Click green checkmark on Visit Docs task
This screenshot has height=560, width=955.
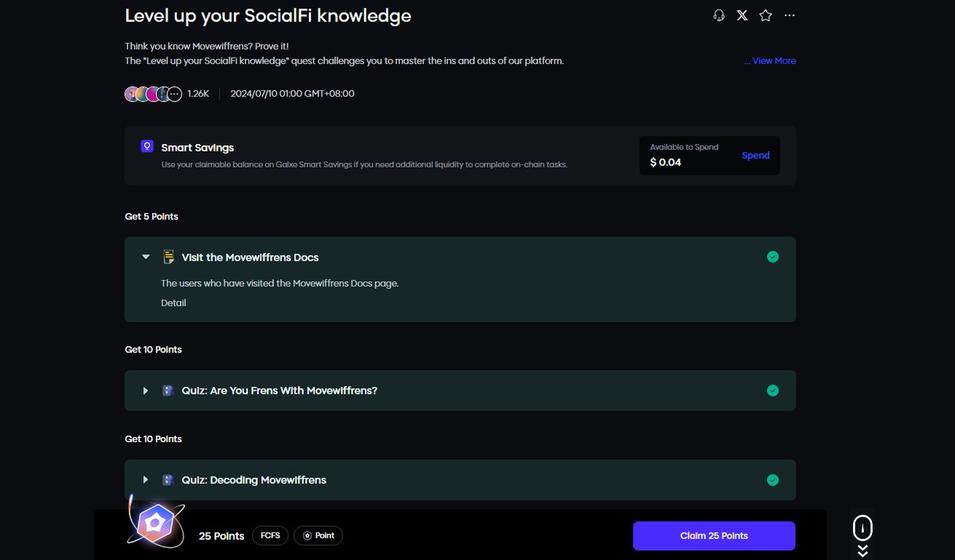point(773,257)
